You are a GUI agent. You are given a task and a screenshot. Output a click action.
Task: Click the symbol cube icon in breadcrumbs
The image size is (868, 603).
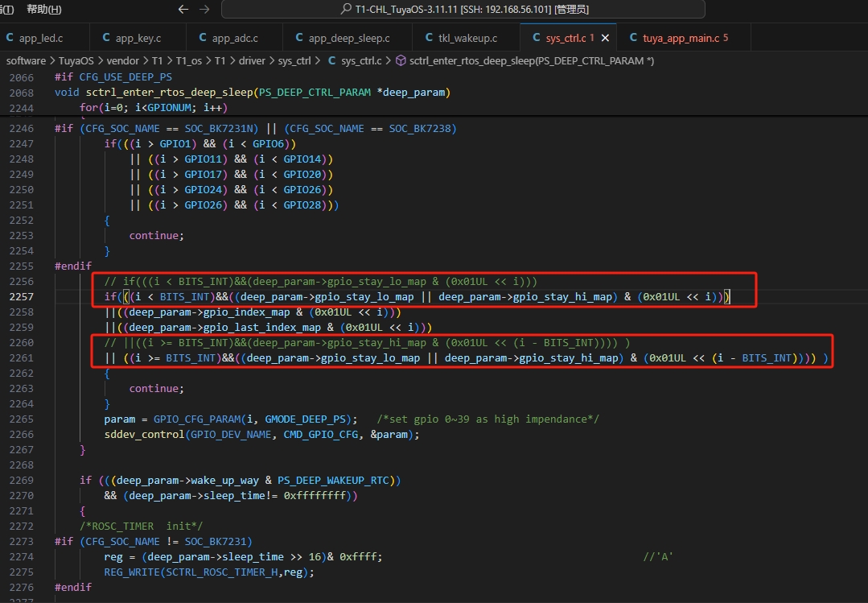[x=401, y=61]
